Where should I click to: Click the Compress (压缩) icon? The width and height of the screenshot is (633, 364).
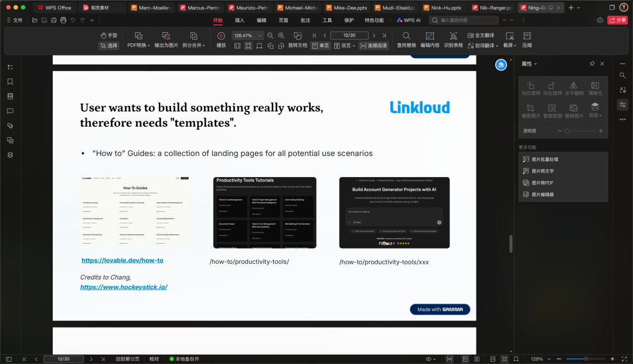point(527,36)
